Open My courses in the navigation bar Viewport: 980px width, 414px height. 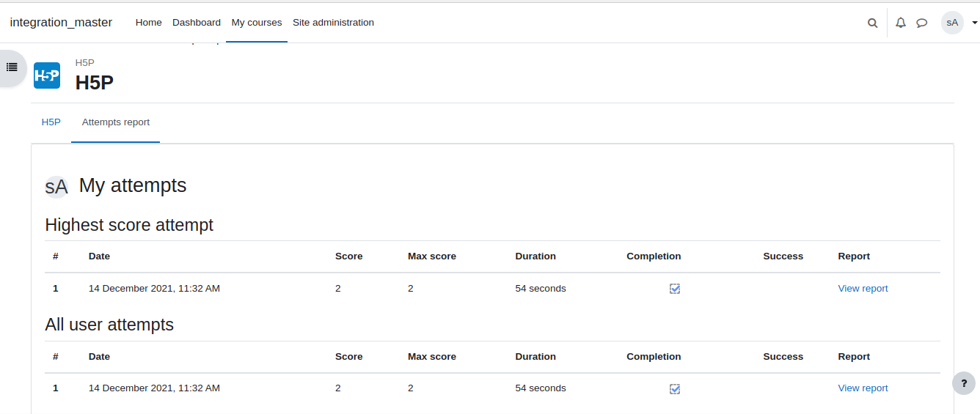(257, 23)
